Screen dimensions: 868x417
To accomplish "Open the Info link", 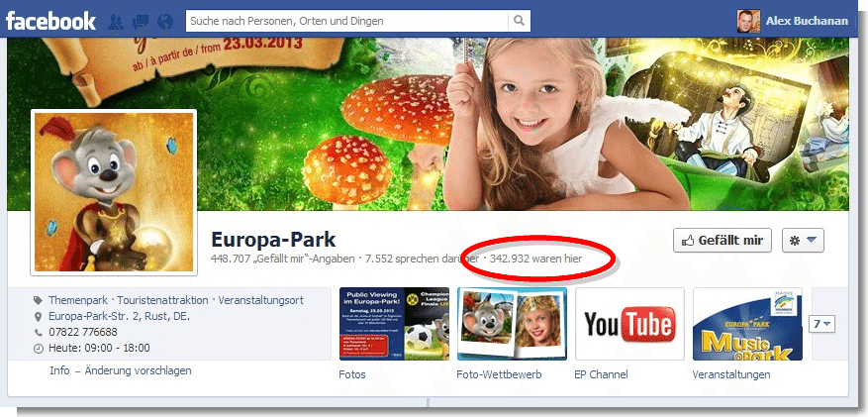I will click(59, 370).
